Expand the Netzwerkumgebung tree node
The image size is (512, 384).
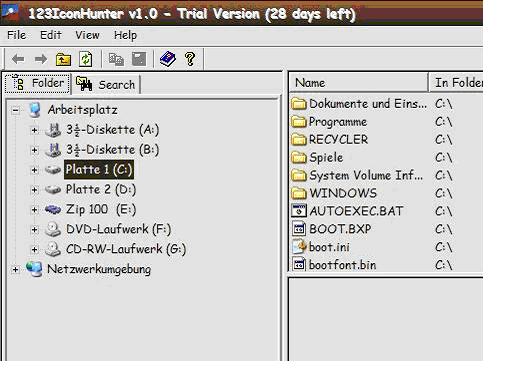click(15, 269)
